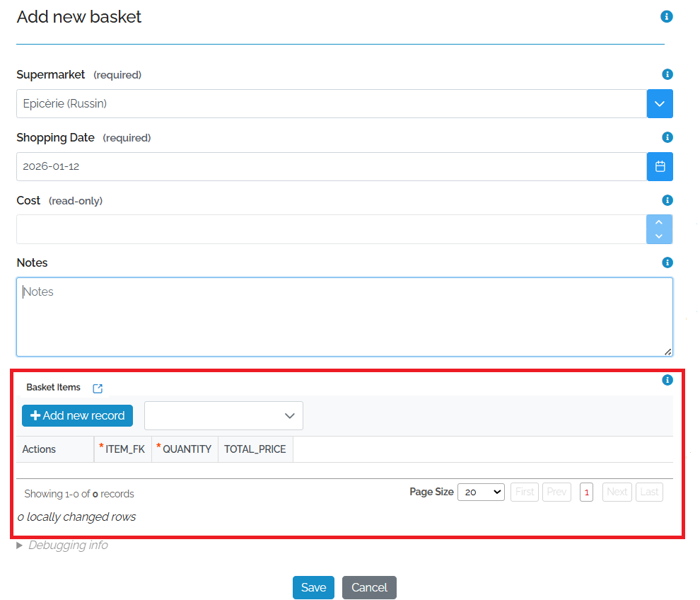Open the empty dropdown beside Add new record

click(x=223, y=416)
